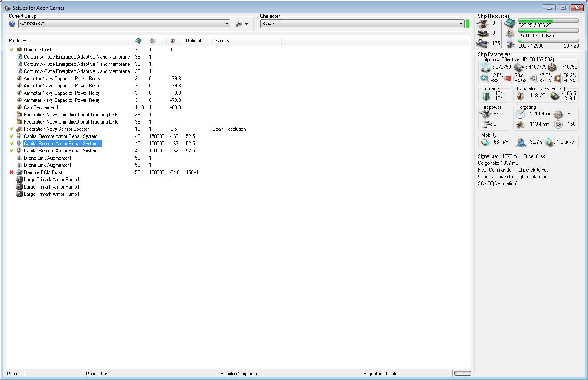
Task: Toggle the red X on Remote ECM Burst I
Action: pyautogui.click(x=11, y=172)
